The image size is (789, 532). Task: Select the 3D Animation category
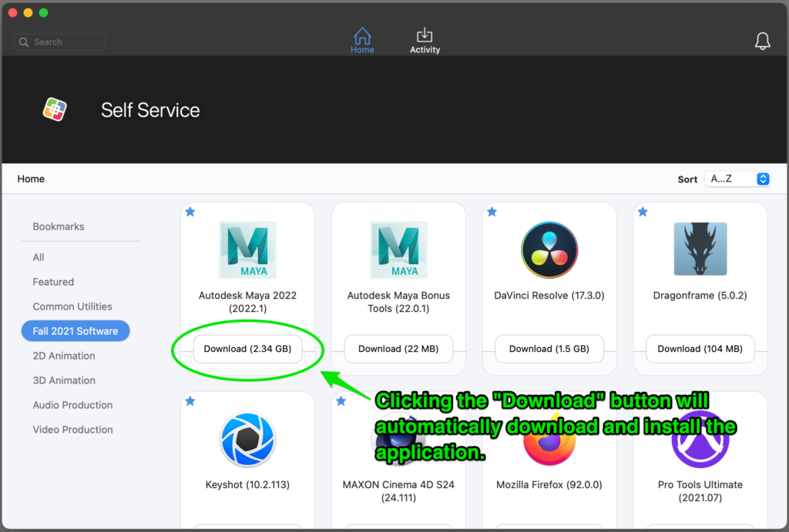(64, 380)
